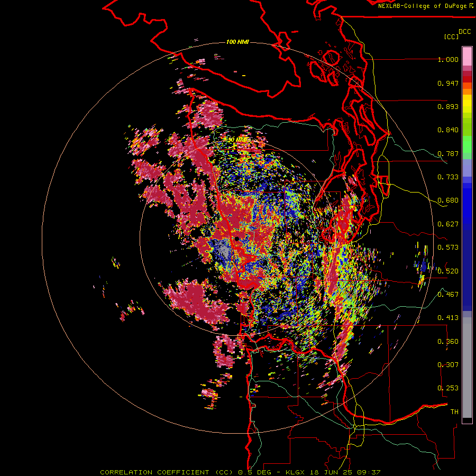476x476 pixels.
Task: Click the DCC legend title
Action: pos(465,32)
